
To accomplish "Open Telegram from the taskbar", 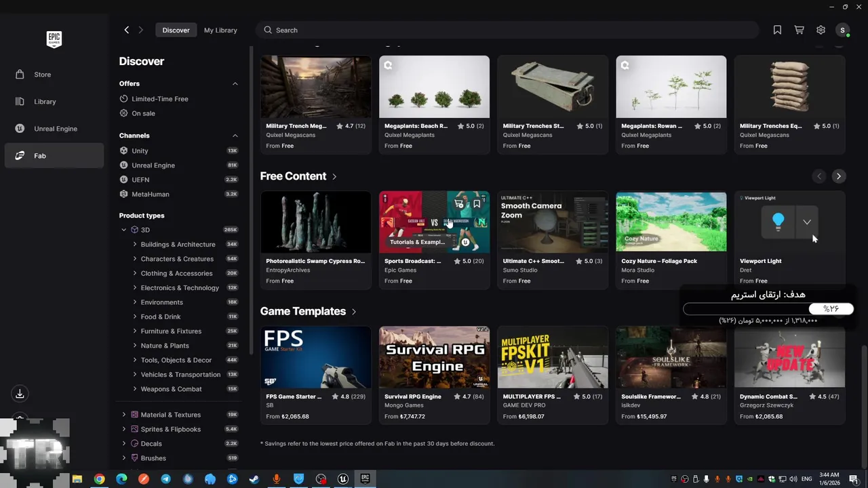I will (x=165, y=479).
